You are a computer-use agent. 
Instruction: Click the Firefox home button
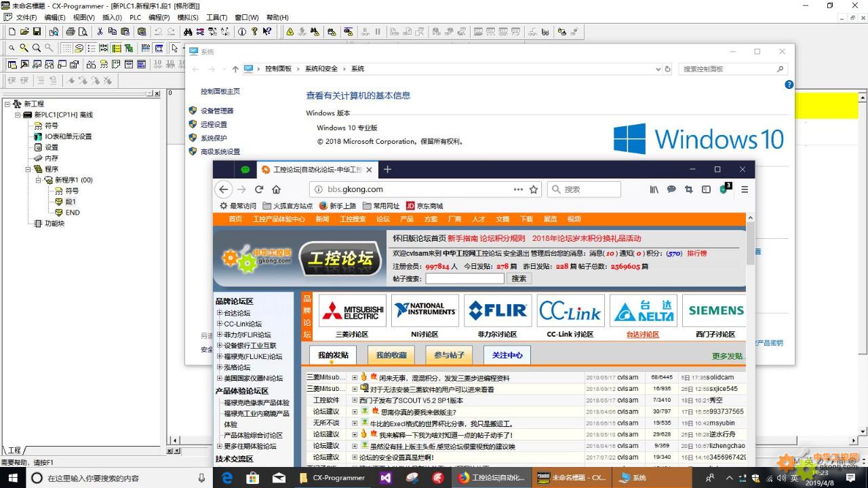(x=277, y=189)
